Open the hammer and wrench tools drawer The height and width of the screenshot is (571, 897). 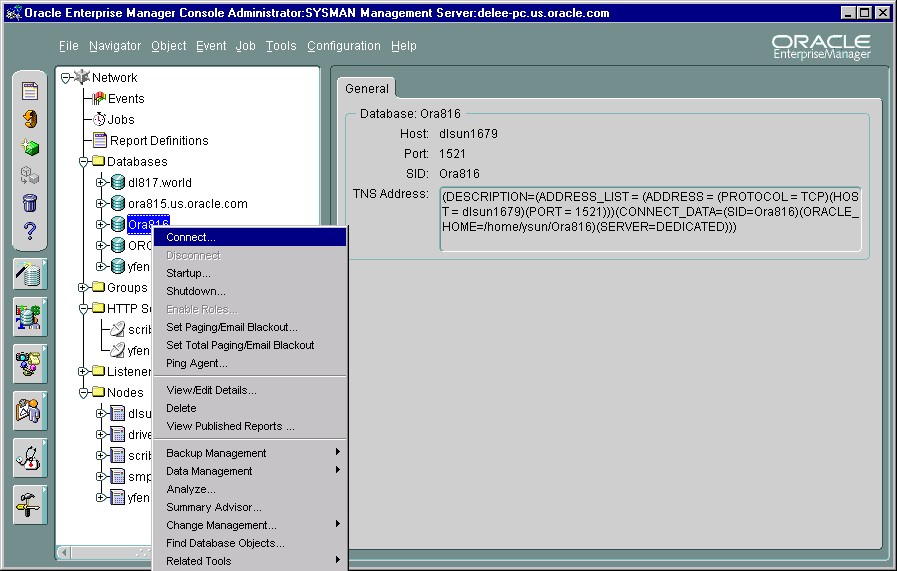tap(30, 503)
